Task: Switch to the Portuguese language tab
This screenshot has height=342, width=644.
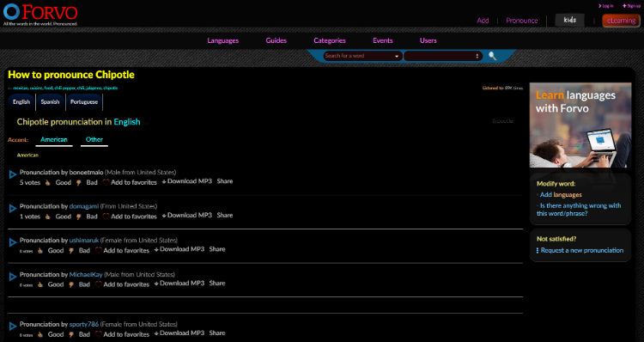Action: 84,102
